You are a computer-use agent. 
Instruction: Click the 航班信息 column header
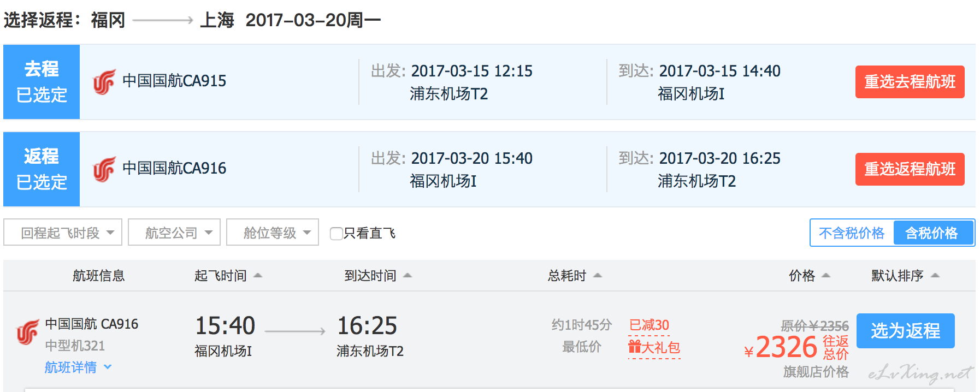coord(99,276)
